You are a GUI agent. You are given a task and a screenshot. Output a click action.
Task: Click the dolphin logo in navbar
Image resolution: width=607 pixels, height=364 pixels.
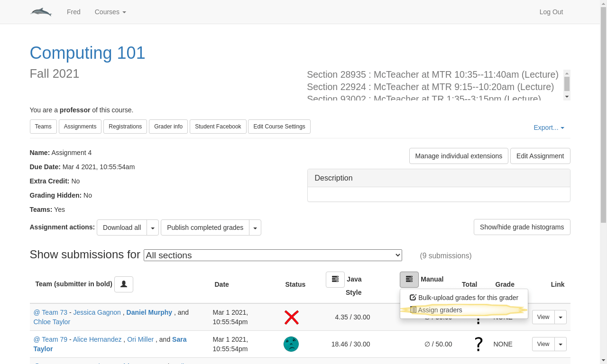pos(41,12)
